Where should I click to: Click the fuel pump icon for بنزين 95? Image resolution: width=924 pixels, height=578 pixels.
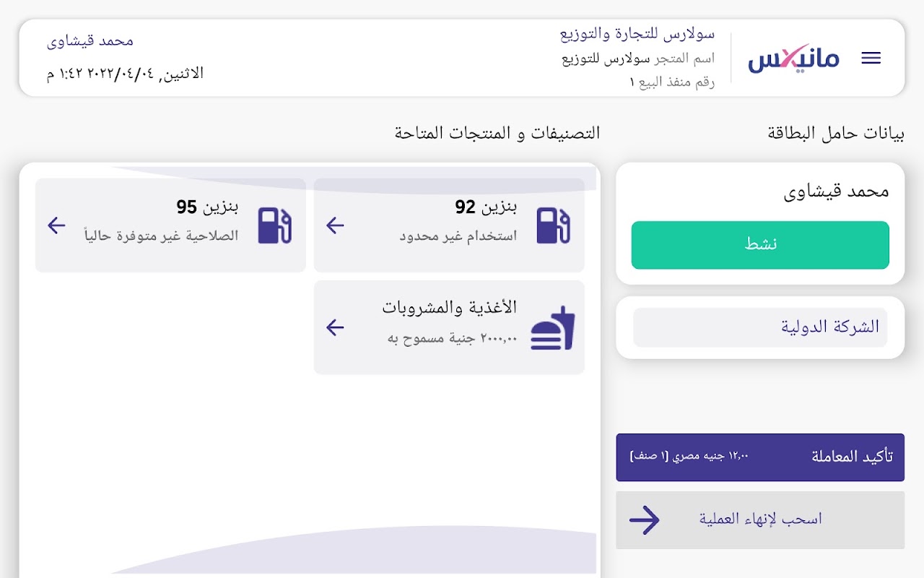point(274,225)
